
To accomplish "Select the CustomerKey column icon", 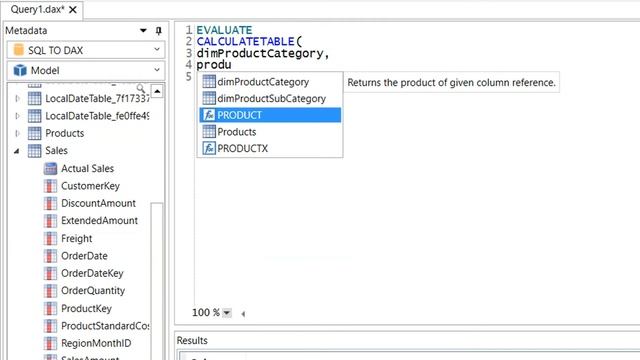I will point(50,186).
